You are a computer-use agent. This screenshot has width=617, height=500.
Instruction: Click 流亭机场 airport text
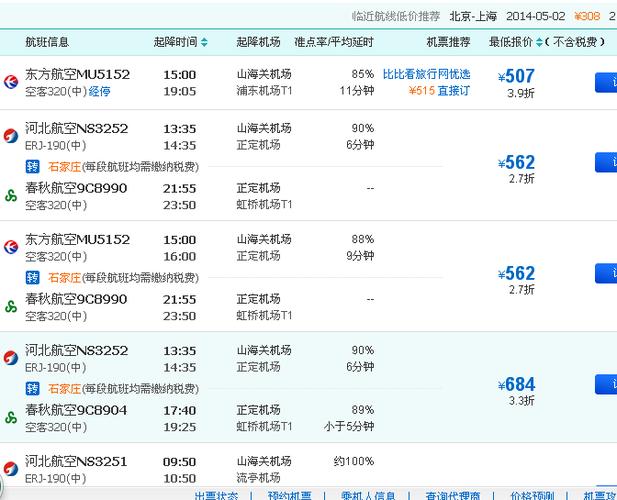click(x=259, y=478)
